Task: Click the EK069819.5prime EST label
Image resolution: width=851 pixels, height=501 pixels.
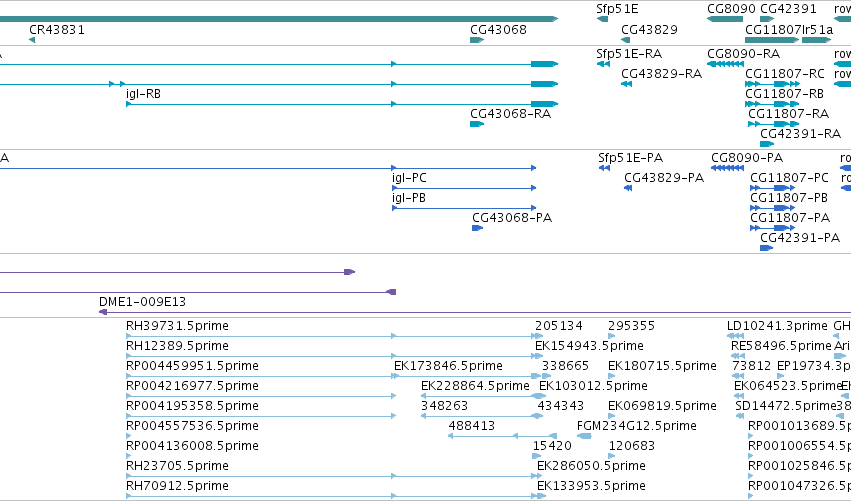Action: [x=662, y=406]
